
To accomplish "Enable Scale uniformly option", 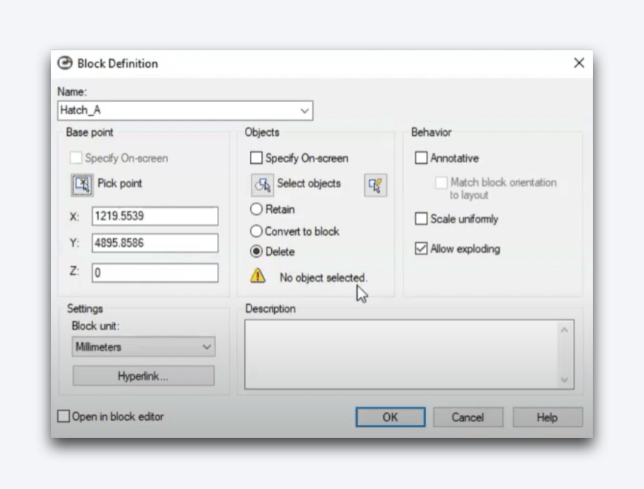I will tap(421, 219).
